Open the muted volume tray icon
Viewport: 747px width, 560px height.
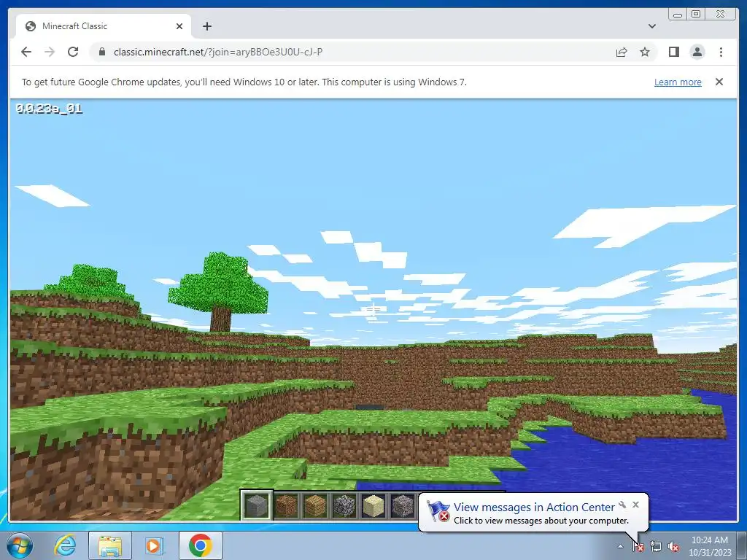pos(673,547)
